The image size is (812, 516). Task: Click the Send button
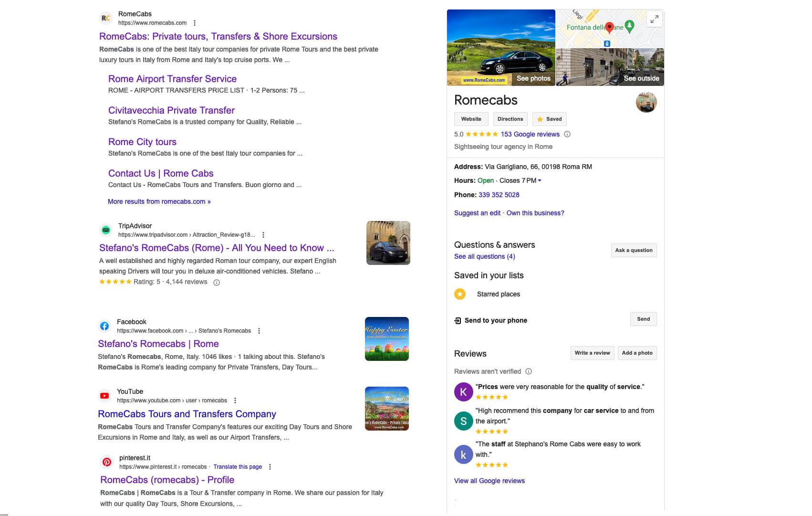(643, 319)
